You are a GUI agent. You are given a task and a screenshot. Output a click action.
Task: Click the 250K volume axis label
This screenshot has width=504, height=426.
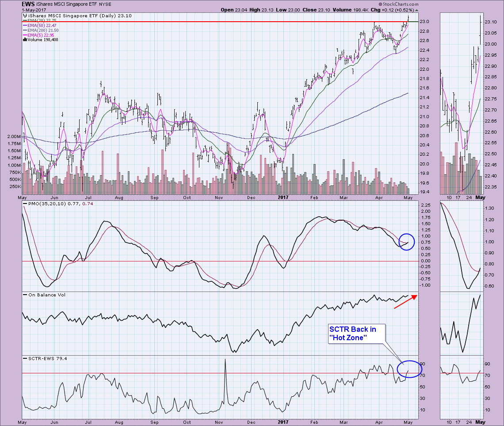pos(15,187)
